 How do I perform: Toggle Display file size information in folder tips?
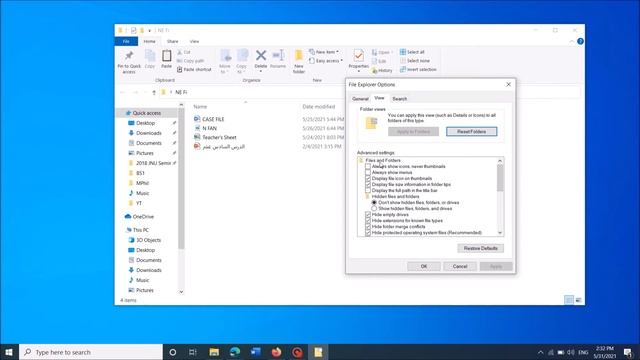368,184
